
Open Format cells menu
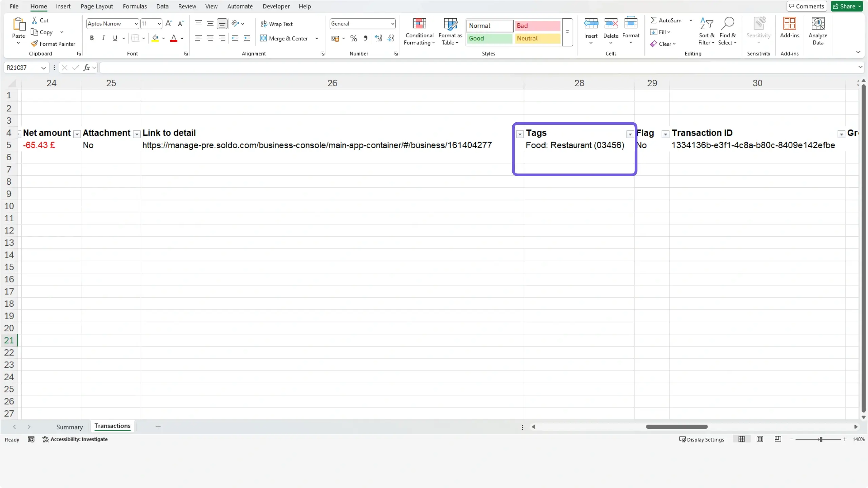[x=631, y=31]
